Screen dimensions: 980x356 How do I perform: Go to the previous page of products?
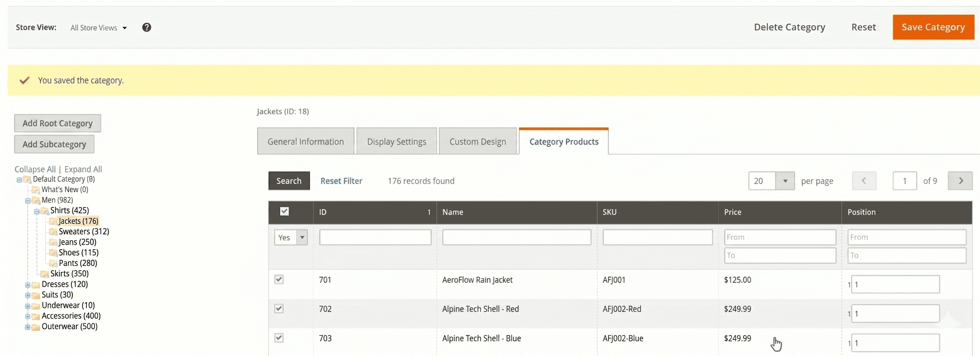tap(864, 180)
